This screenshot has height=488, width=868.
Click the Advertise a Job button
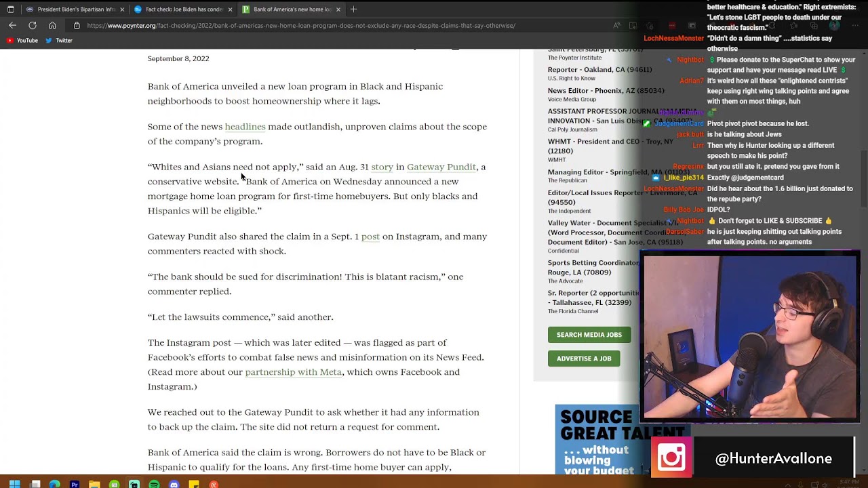584,359
